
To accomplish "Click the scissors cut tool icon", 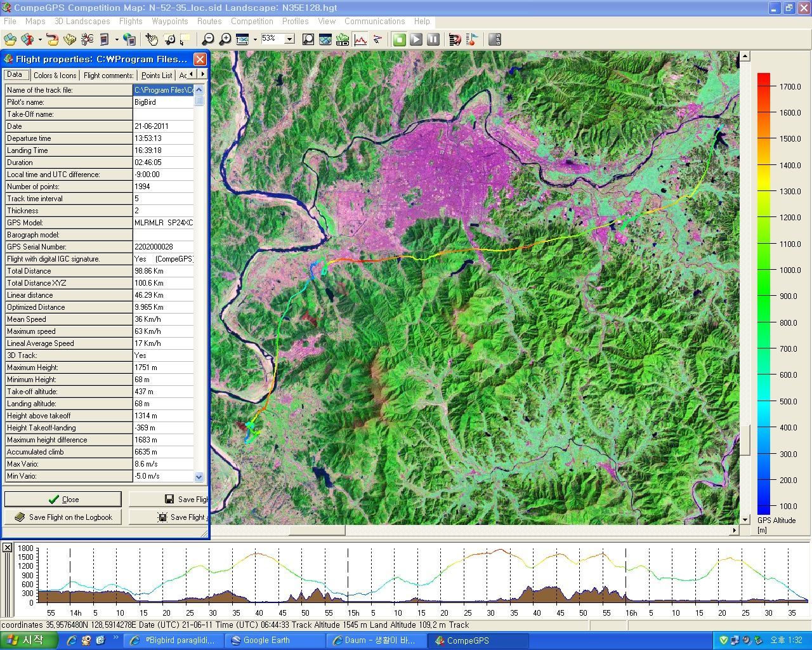I will [87, 39].
